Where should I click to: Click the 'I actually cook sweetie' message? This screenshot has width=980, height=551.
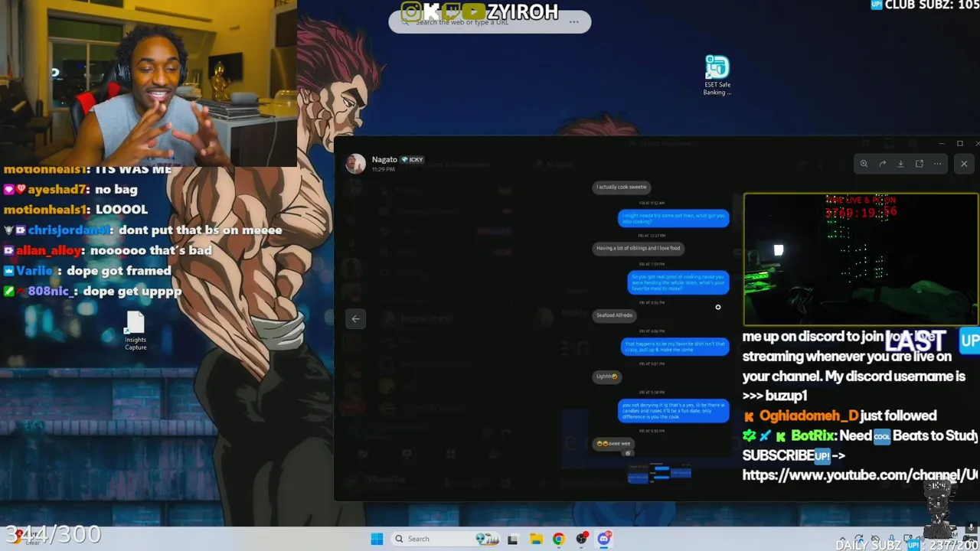tap(622, 187)
